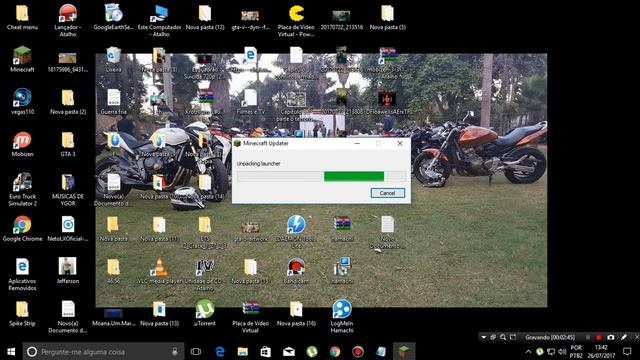Open the network tray icon

pyautogui.click(x=551, y=351)
